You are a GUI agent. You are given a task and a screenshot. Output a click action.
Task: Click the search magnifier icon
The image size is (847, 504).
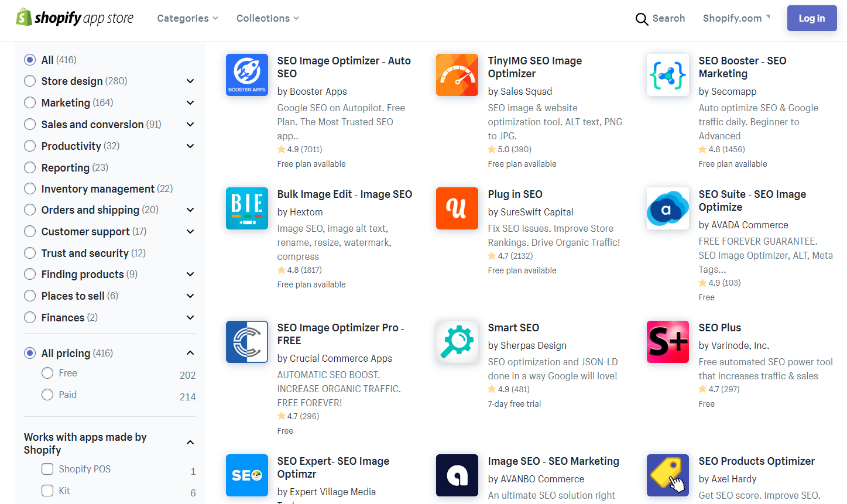coord(642,19)
